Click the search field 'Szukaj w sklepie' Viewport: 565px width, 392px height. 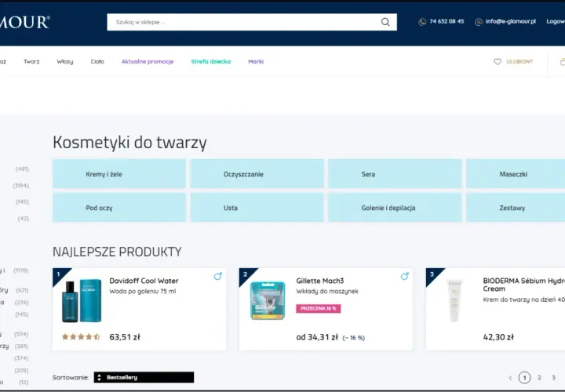(x=252, y=22)
